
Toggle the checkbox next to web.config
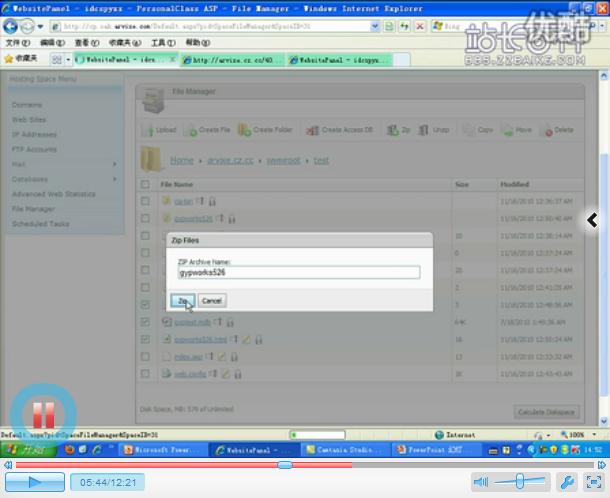145,374
